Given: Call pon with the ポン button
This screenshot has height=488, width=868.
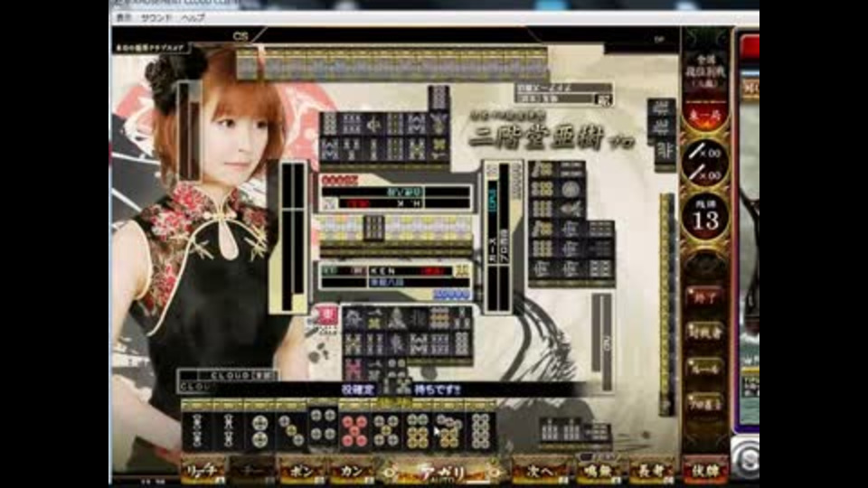Looking at the screenshot, I should 302,472.
